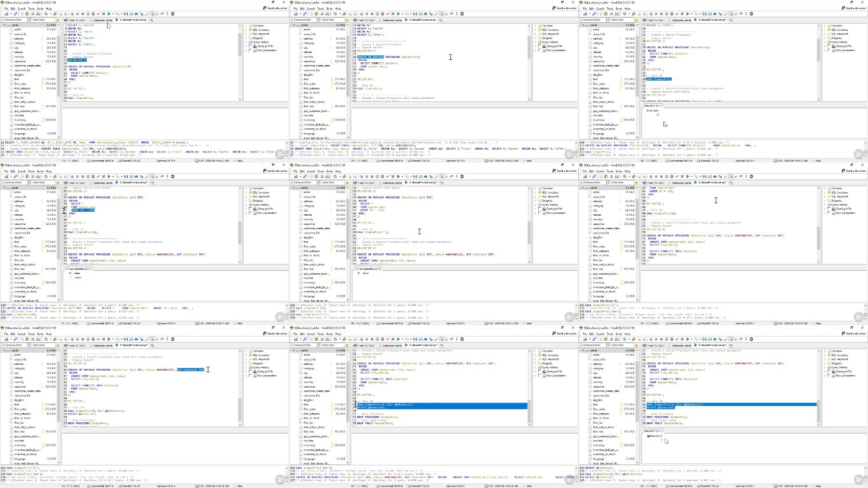
Task: Click Find binoculars icon in top-right frame
Action: [x=715, y=14]
